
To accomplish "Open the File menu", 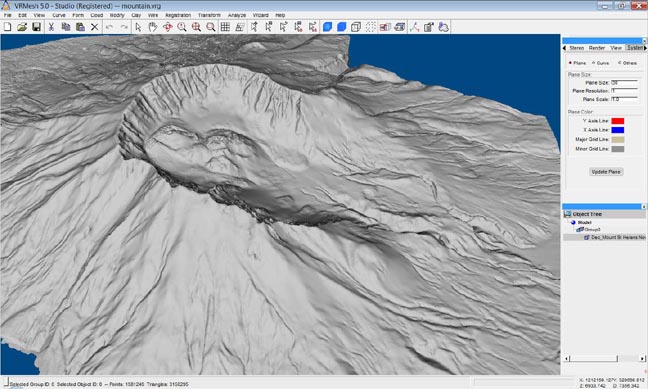I will [x=7, y=15].
